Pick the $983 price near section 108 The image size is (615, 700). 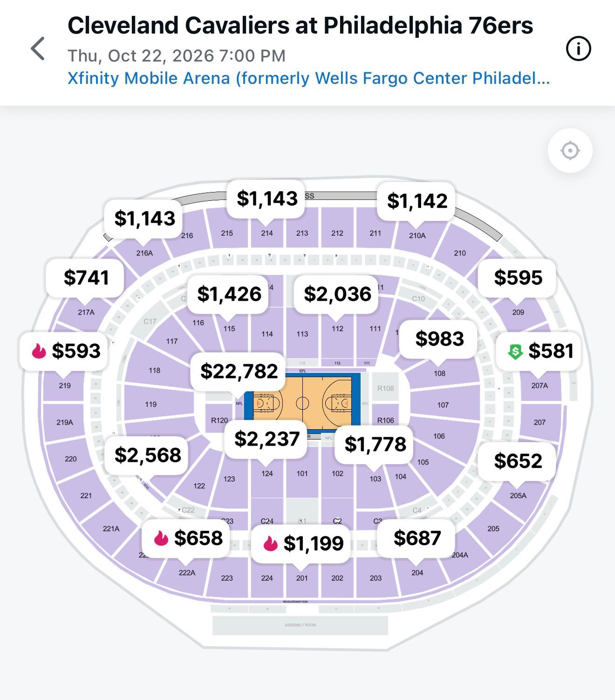pos(439,339)
